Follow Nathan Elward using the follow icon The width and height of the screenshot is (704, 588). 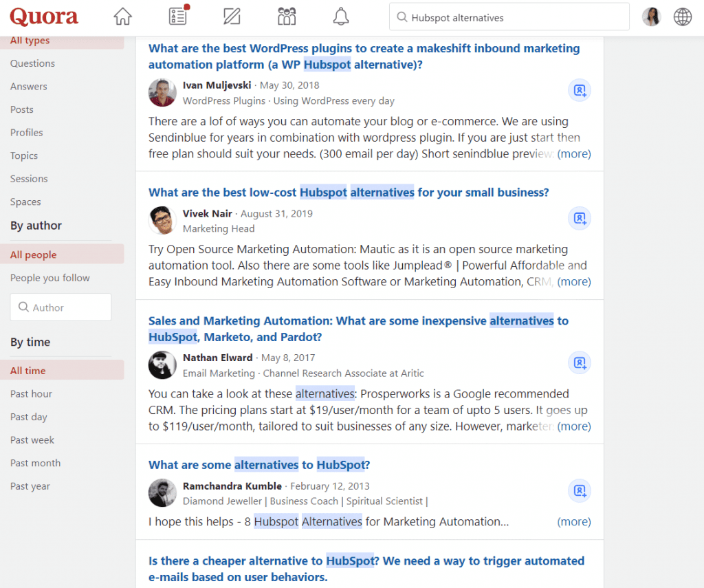point(580,363)
